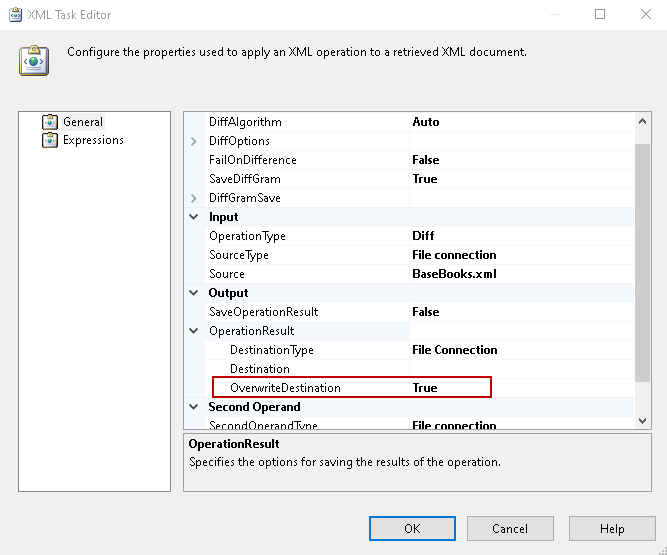Open the Expressions page
667x555 pixels.
93,141
